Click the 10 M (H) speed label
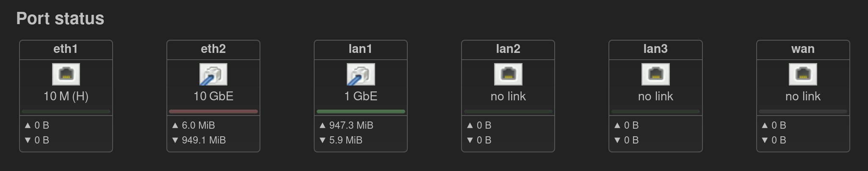The height and width of the screenshot is (171, 868). pos(66,96)
